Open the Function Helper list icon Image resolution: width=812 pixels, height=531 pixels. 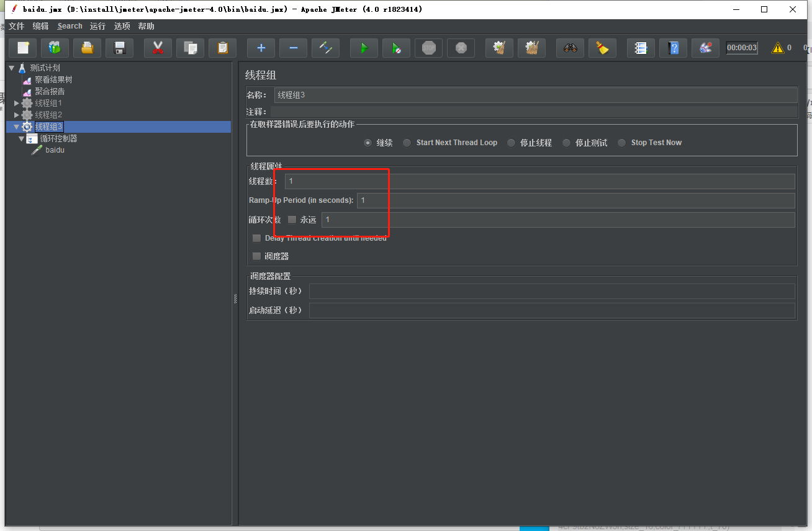point(641,48)
